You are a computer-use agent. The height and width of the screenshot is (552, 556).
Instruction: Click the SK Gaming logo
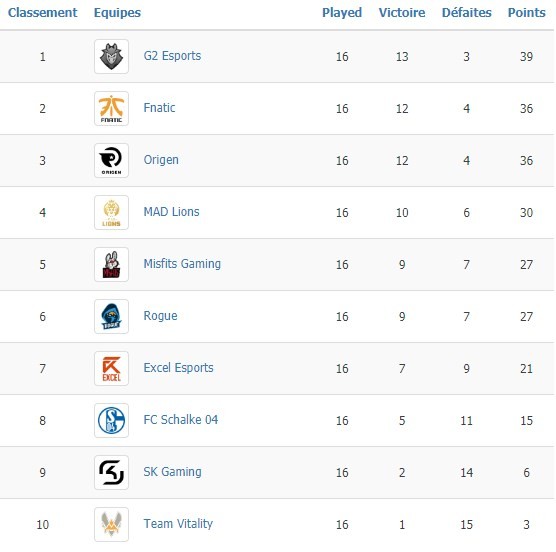(111, 472)
